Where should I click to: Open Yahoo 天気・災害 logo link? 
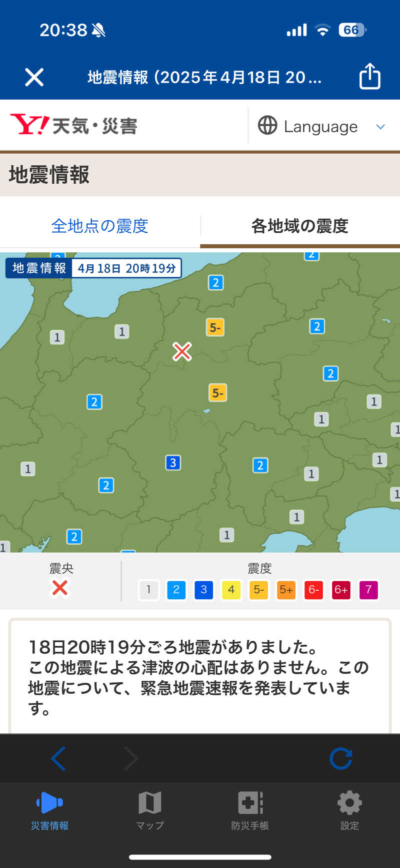(x=74, y=125)
